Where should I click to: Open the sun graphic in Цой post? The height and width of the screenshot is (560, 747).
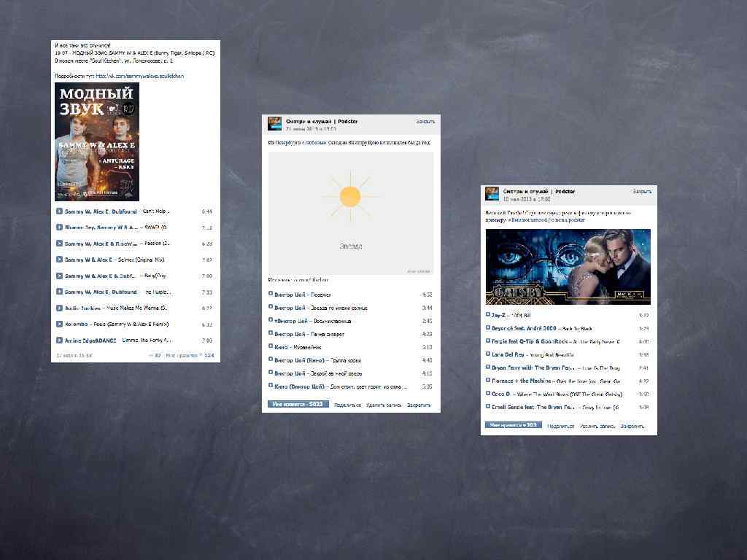(351, 213)
